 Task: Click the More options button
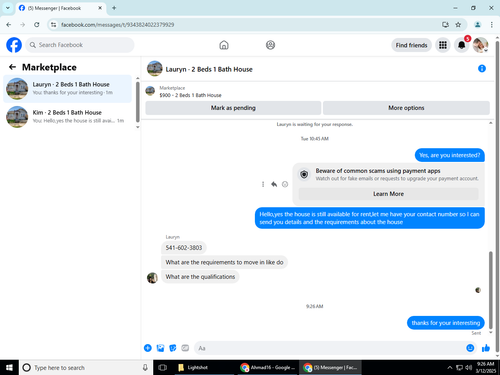coord(406,108)
